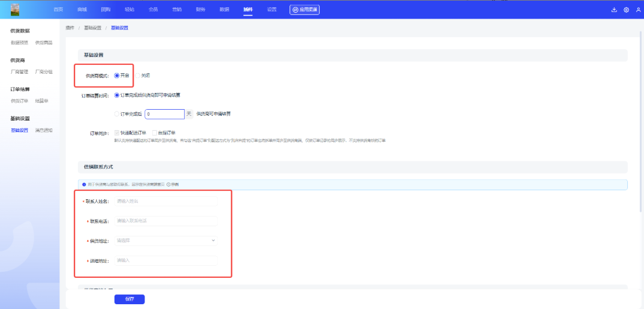Screen dimensions: 644x309
Task: Open 消息通知 in the sidebar
Action: tap(44, 130)
